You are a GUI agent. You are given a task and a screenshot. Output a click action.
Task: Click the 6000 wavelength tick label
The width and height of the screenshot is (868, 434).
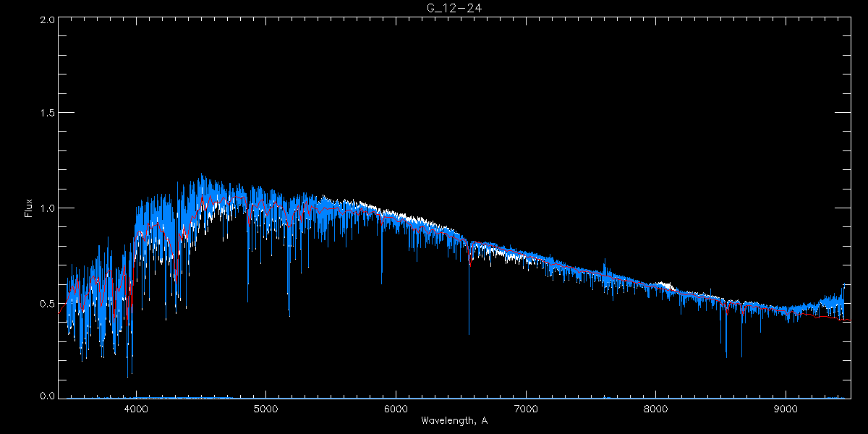click(x=396, y=408)
